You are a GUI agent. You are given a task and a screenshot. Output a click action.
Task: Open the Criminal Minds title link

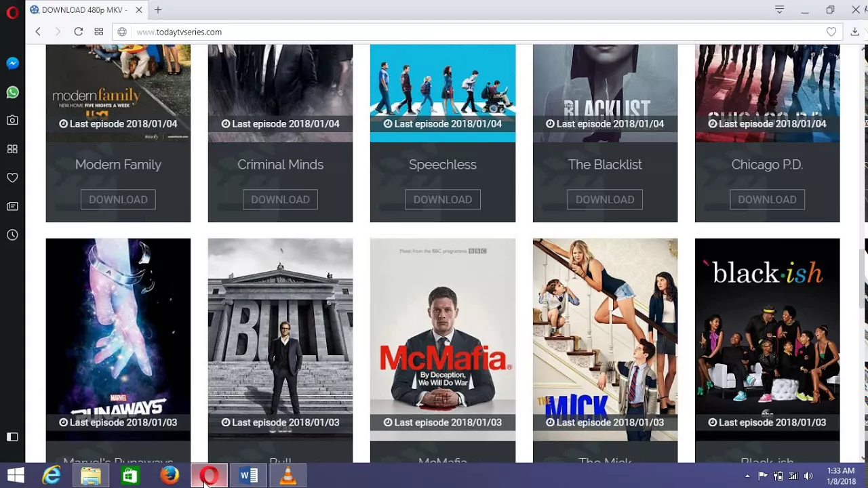pos(280,165)
